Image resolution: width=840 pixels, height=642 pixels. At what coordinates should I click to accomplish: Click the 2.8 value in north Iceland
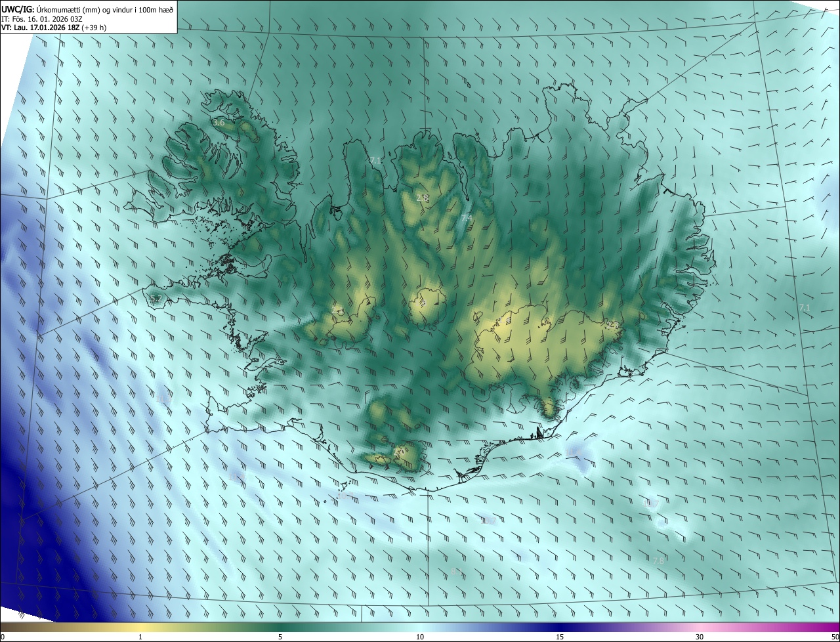(422, 198)
